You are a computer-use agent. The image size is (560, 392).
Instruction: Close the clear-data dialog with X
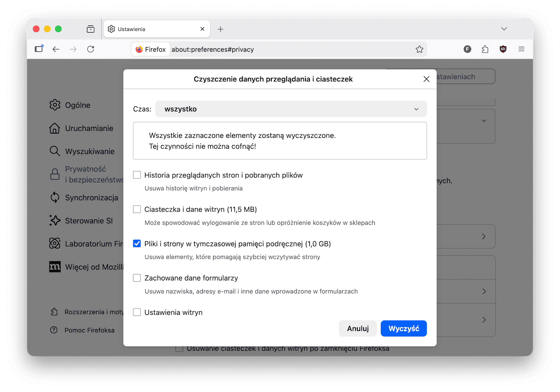tap(426, 79)
